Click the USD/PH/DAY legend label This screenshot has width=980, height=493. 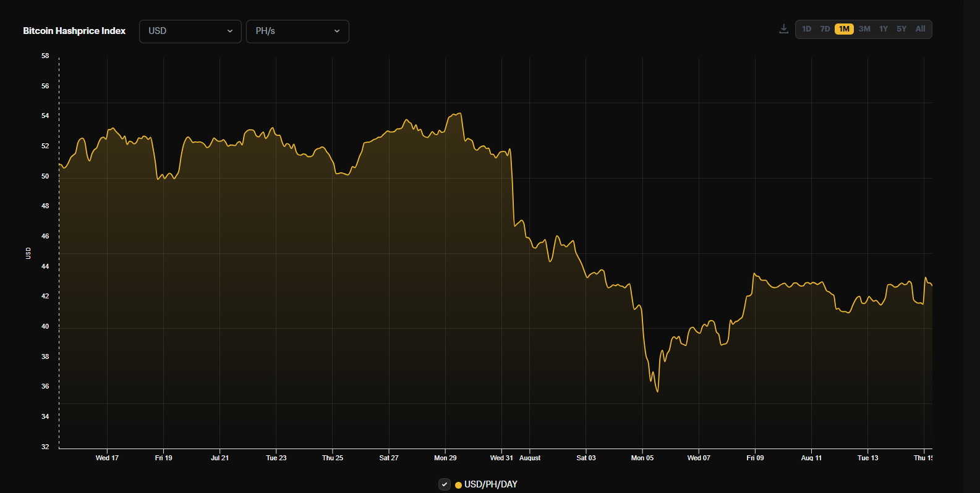(x=491, y=484)
